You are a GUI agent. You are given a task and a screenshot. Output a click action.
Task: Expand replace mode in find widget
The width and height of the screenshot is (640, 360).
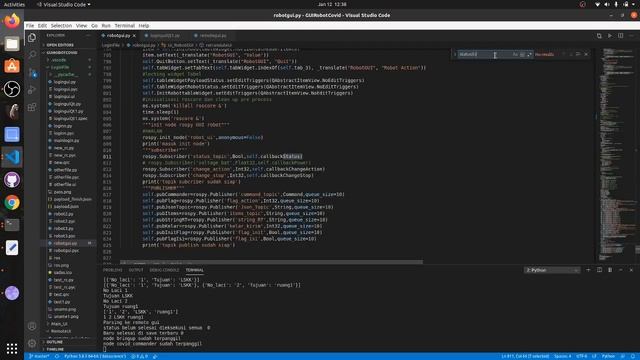[x=455, y=54]
